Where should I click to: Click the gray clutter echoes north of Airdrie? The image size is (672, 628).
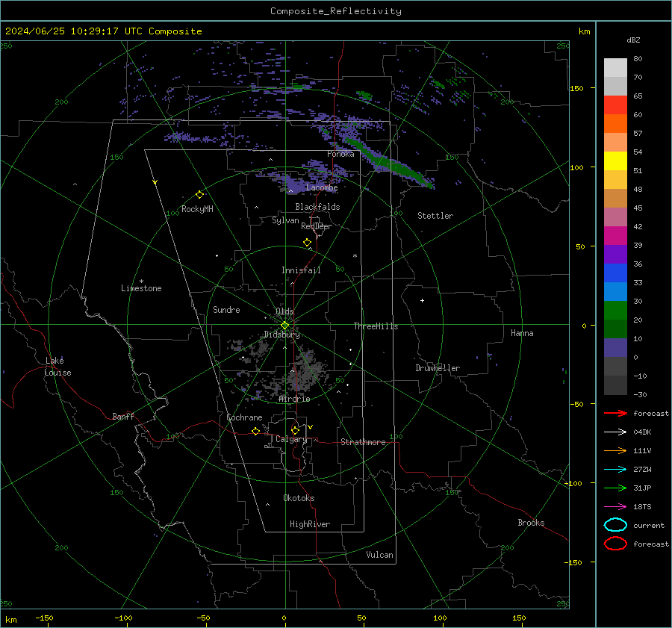click(305, 370)
